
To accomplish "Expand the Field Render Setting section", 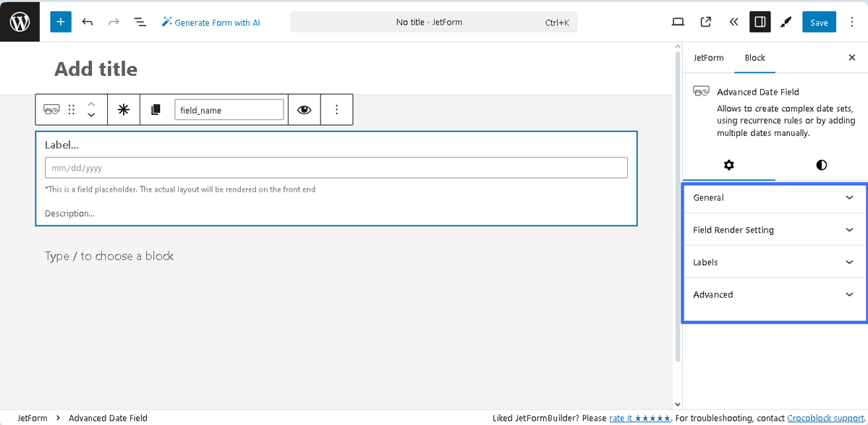I will 774,229.
